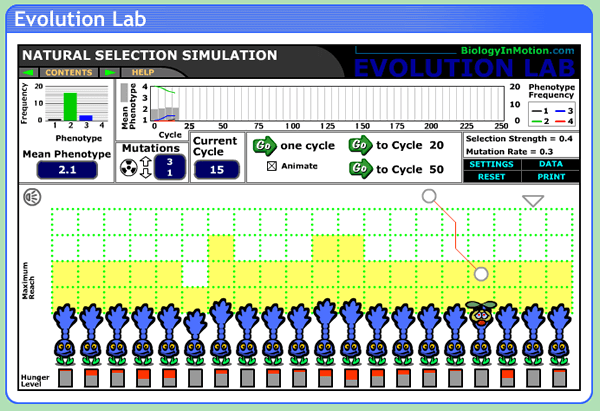Image resolution: width=600 pixels, height=411 pixels.
Task: Click the Go one cycle button
Action: (x=263, y=146)
